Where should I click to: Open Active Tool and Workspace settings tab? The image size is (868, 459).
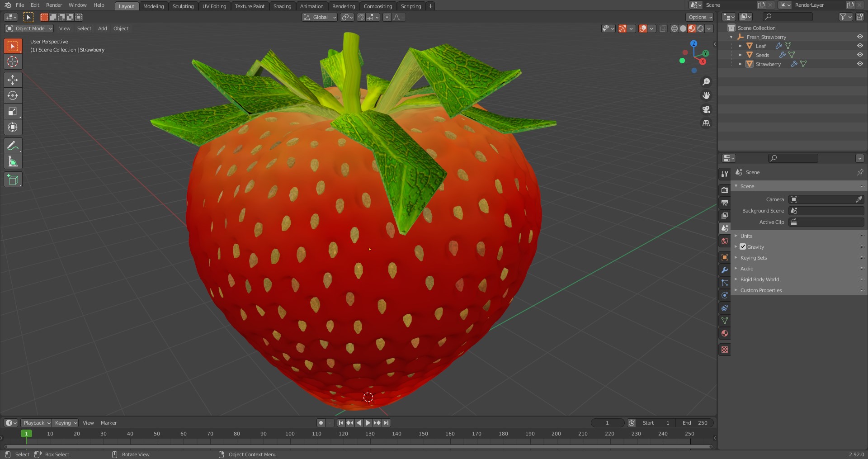(725, 174)
